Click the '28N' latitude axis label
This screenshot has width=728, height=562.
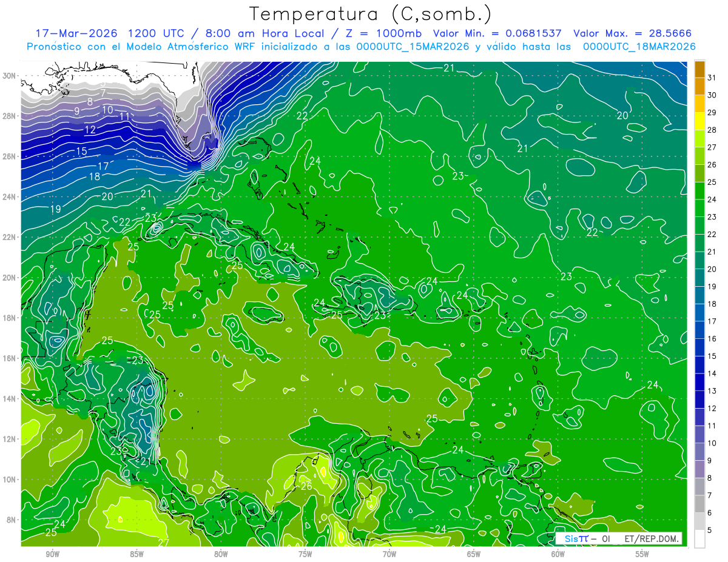click(10, 116)
